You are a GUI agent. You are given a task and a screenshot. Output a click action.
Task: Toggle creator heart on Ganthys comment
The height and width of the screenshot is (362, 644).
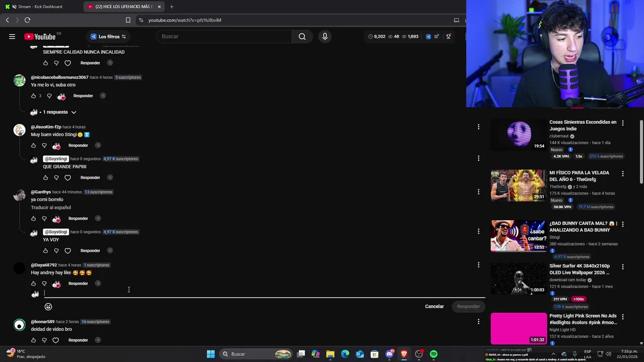point(56,219)
